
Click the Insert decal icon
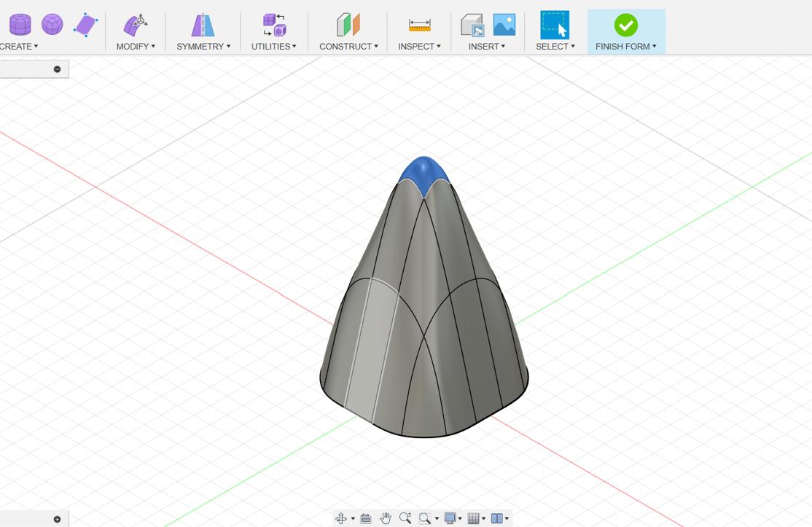click(x=472, y=25)
